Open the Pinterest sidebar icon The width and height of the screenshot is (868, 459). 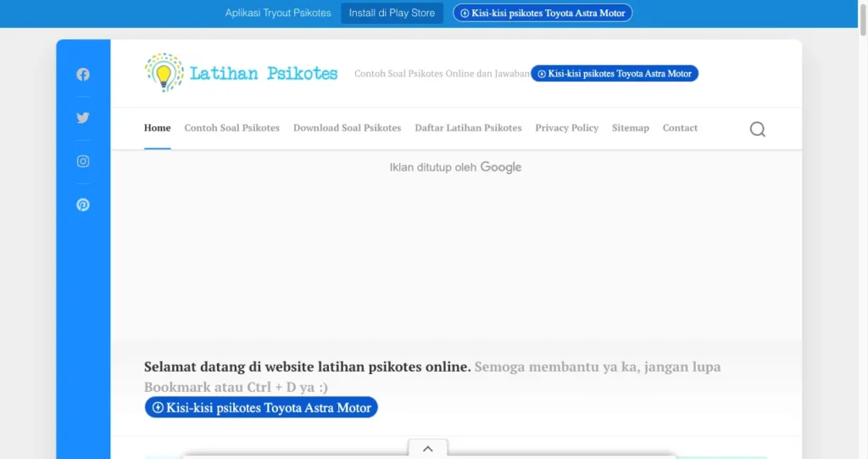[83, 204]
